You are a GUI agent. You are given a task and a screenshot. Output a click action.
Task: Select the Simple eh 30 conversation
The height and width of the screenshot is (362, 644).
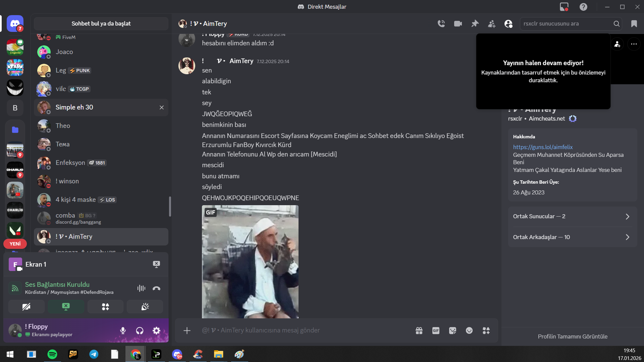coord(101,107)
